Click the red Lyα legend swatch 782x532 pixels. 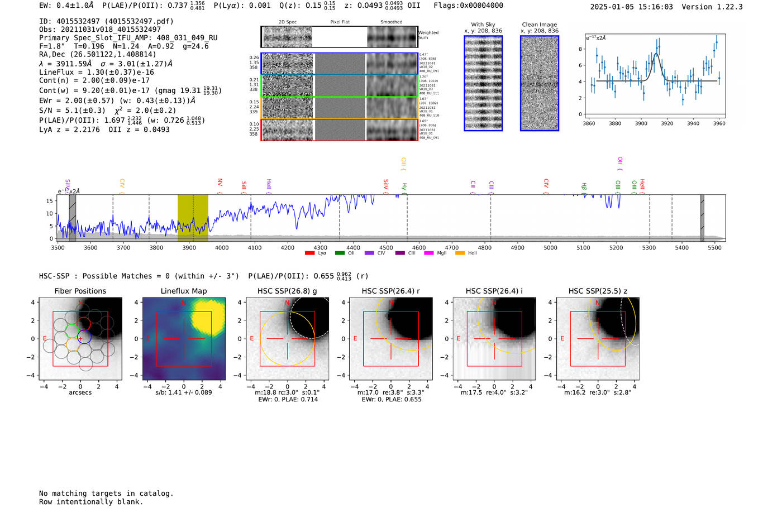(x=309, y=253)
